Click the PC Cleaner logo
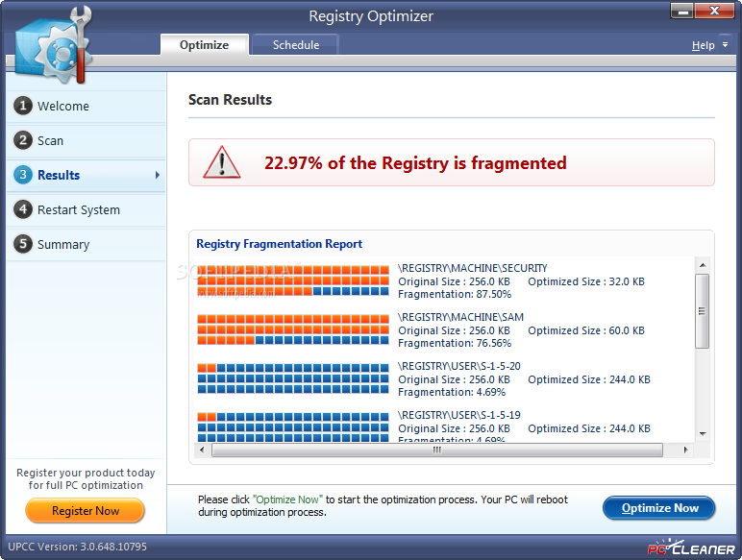Screen dimensions: 742x560 pos(691,548)
